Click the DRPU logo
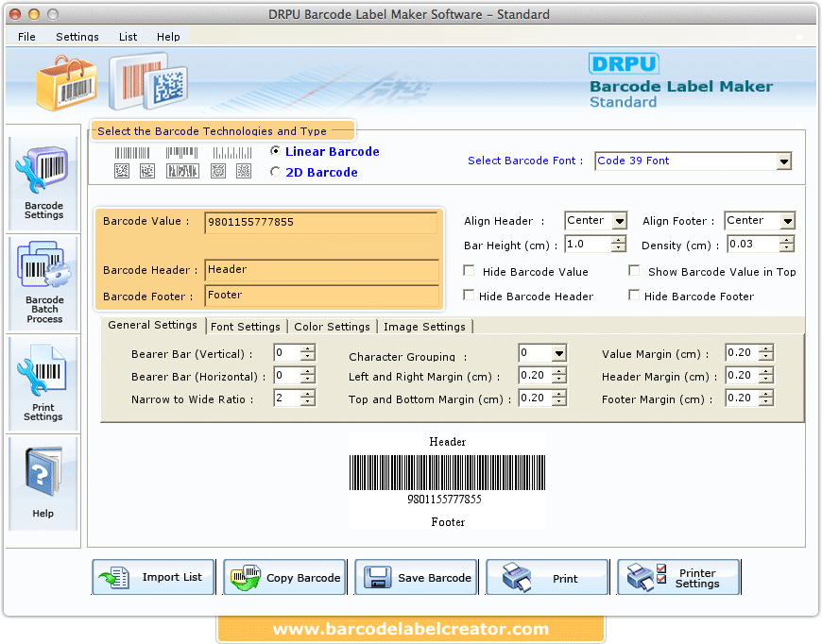The width and height of the screenshot is (822, 644). [x=624, y=63]
